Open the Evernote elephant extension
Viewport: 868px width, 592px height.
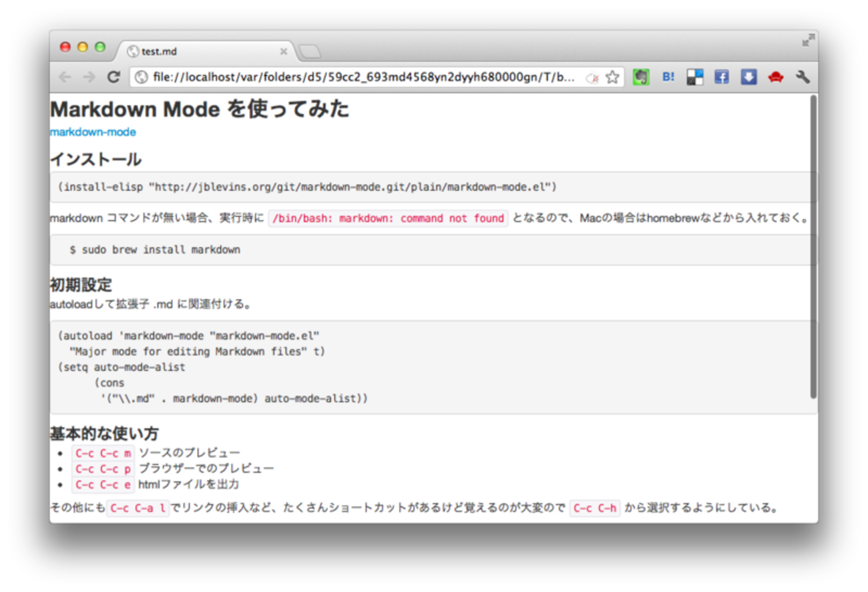641,77
